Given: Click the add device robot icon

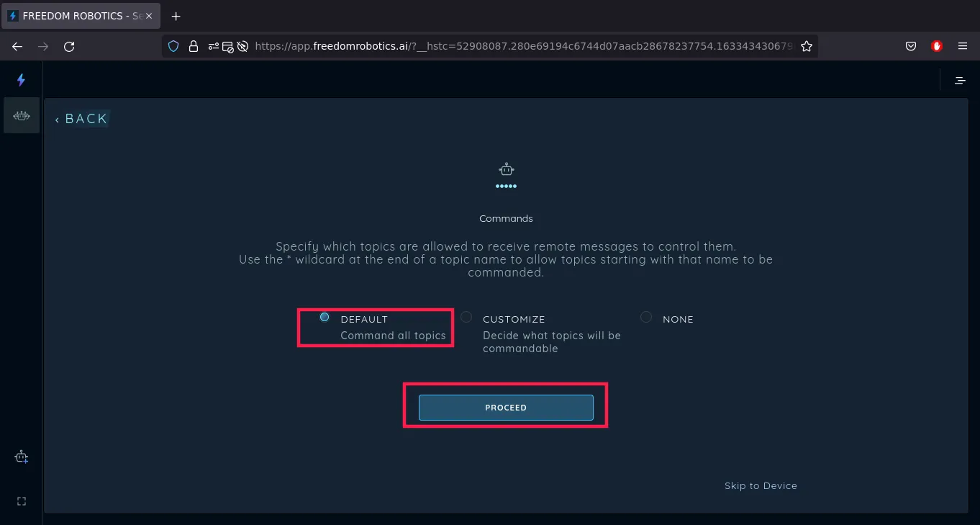Looking at the screenshot, I should click(x=22, y=457).
